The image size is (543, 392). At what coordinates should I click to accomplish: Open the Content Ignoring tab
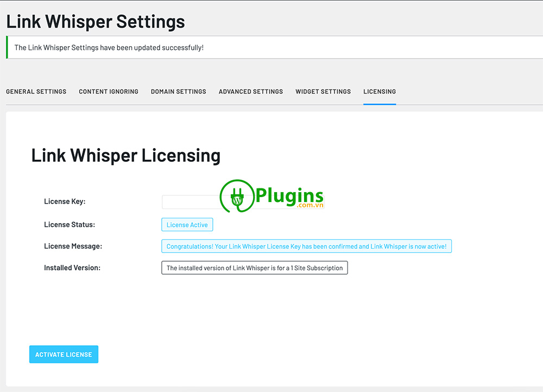(x=108, y=91)
